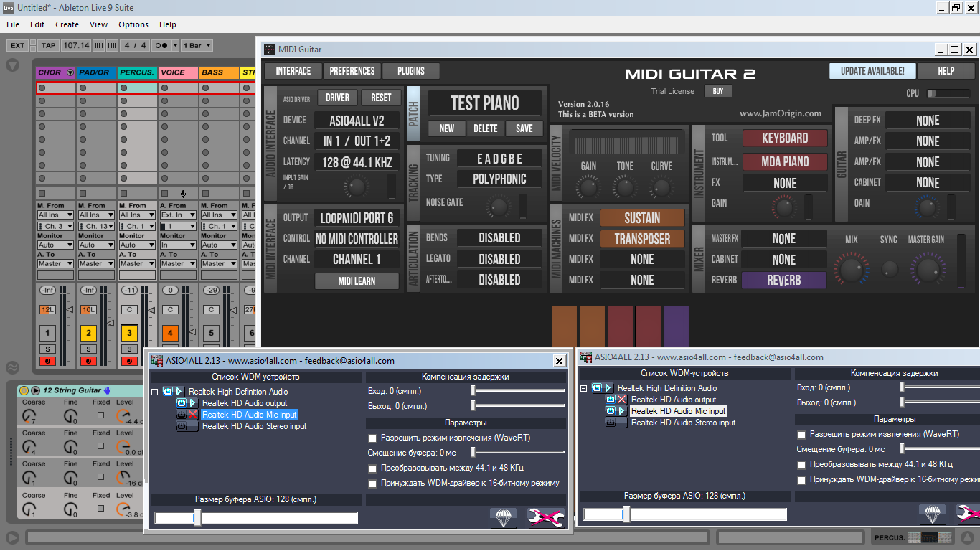Toggle track activator 4 on VOICE track
Screen dimensions: 980x551
click(170, 333)
